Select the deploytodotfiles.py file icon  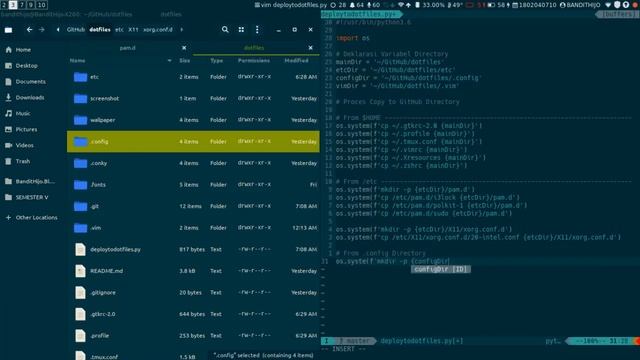click(80, 249)
